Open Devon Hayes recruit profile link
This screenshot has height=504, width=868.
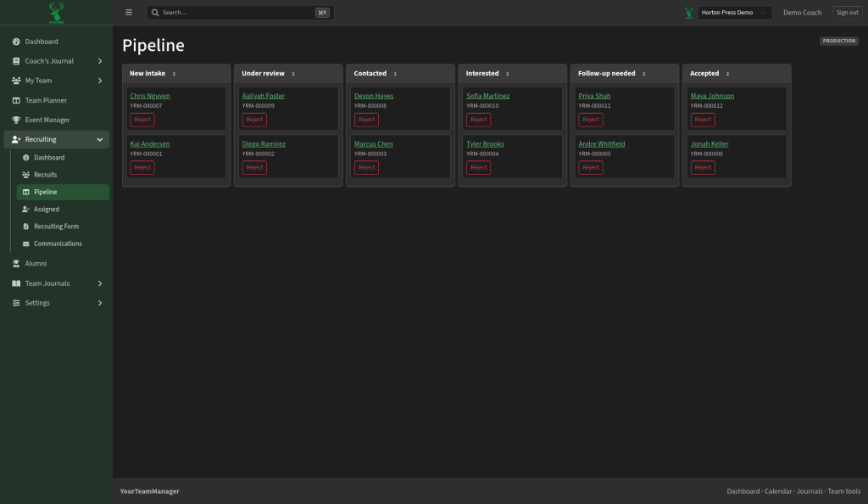click(374, 96)
